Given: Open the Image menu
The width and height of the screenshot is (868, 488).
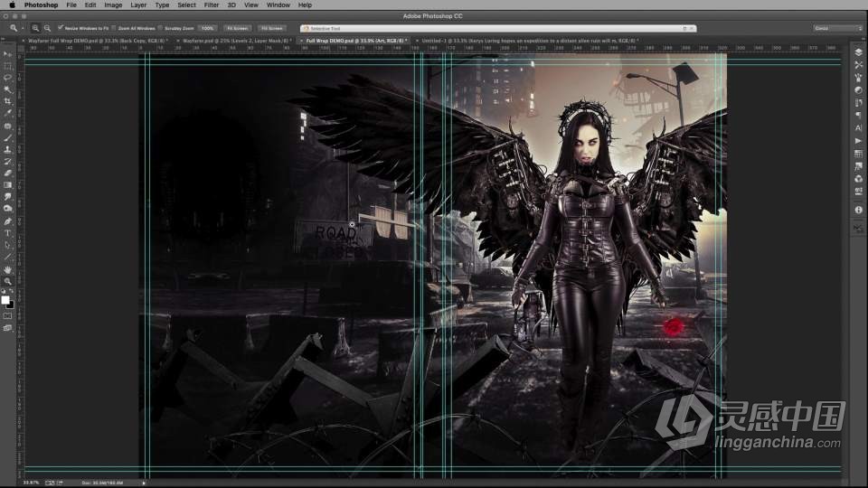Looking at the screenshot, I should (x=113, y=5).
